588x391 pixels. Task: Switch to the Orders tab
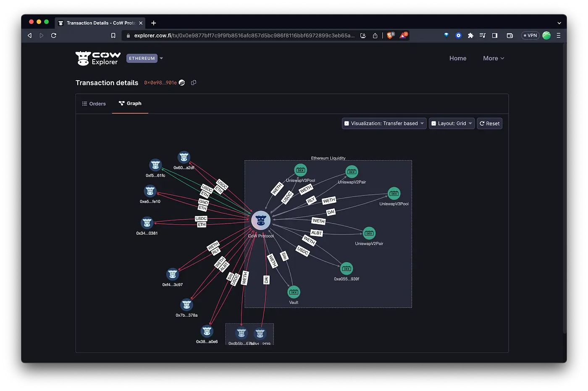(x=94, y=104)
